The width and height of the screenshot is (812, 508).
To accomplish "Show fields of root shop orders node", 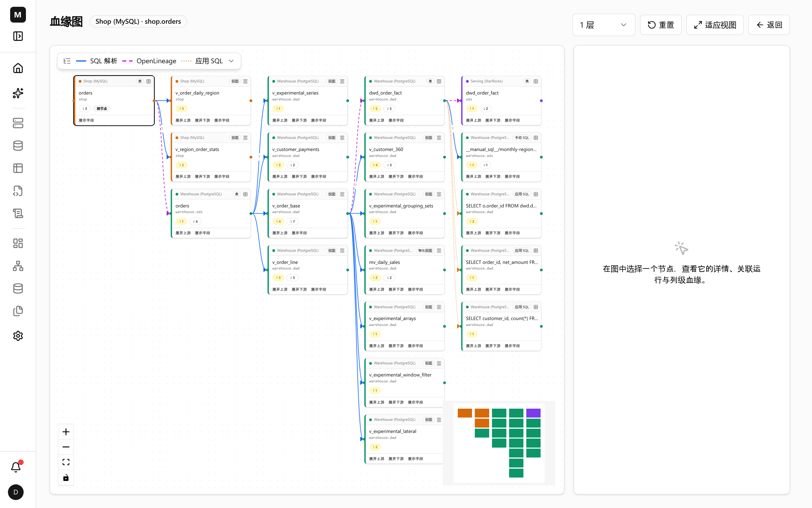I will click(86, 120).
